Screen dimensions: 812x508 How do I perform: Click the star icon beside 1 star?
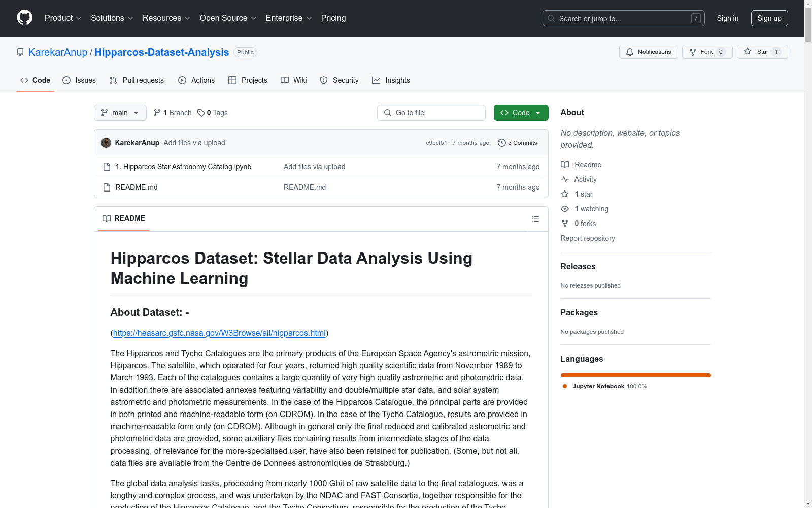coord(565,194)
